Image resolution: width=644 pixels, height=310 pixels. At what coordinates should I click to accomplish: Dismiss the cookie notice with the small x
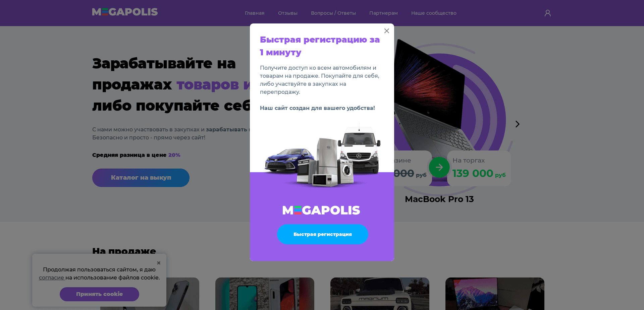pos(159,263)
